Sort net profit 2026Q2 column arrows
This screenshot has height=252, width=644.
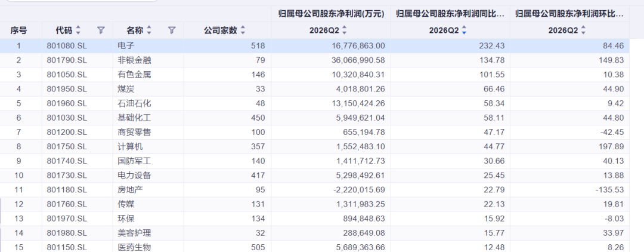pyautogui.click(x=345, y=30)
